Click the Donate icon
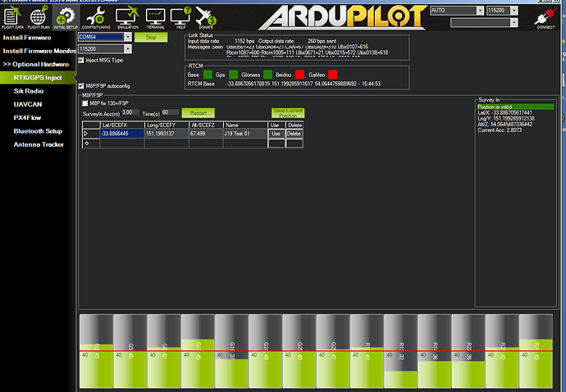566x392 pixels. (206, 16)
